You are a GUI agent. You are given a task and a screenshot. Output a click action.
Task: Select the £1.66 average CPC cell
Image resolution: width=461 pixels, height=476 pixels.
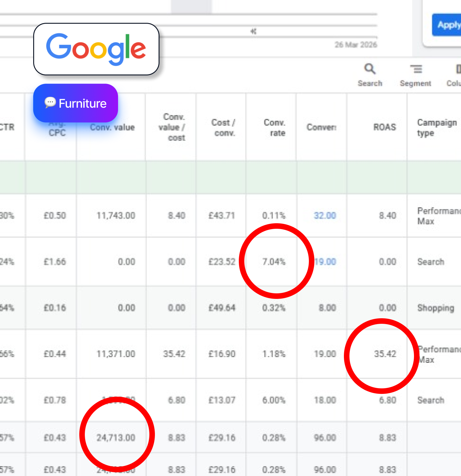[55, 262]
